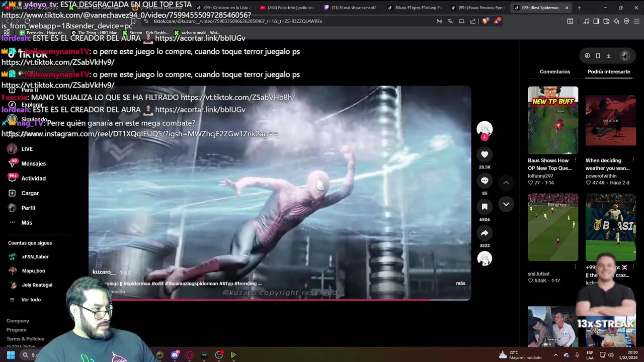This screenshot has width=644, height=362.
Task: Open kuzaro__ username on the video
Action: pos(104,272)
